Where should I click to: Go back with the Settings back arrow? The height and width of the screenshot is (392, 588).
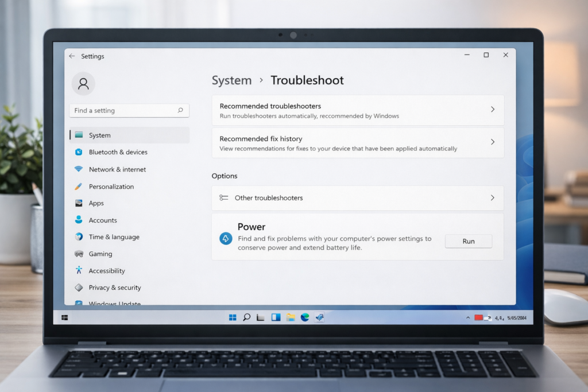click(x=71, y=56)
